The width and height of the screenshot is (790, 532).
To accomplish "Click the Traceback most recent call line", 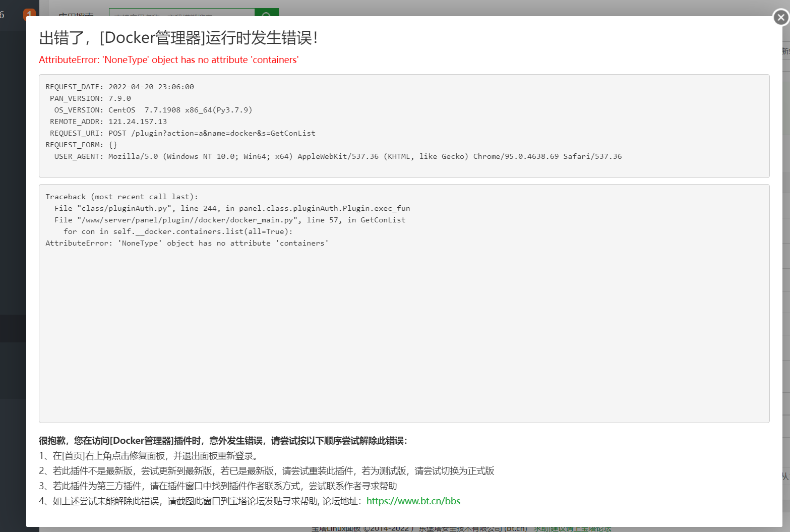I will [x=121, y=197].
